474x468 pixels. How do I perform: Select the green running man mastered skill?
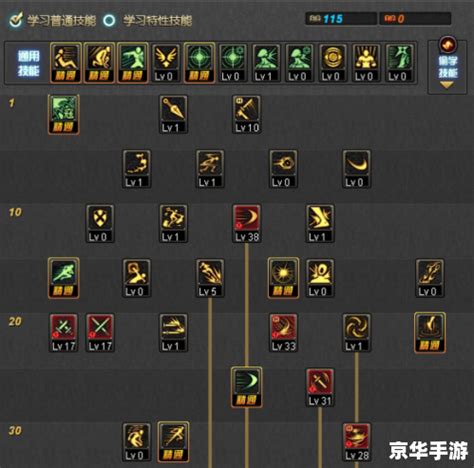[x=64, y=278]
